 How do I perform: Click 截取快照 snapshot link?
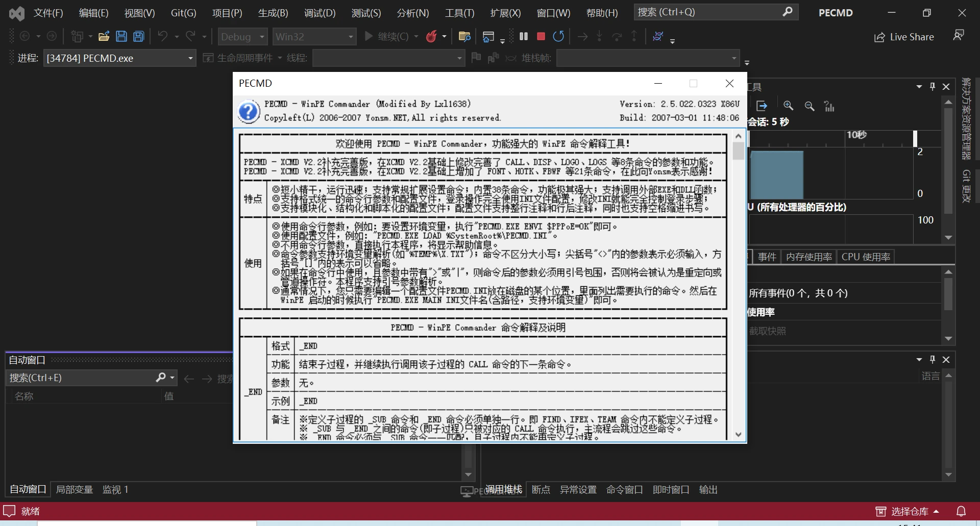767,331
